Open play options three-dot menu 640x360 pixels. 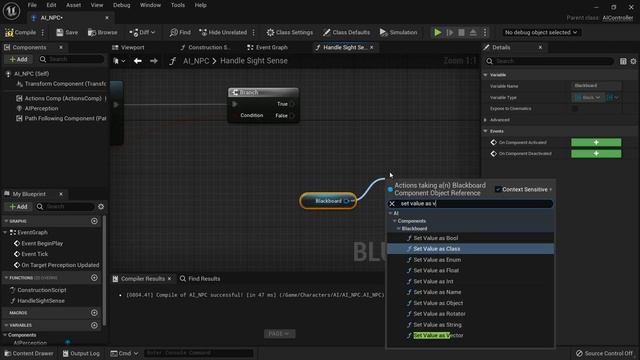tap(485, 32)
